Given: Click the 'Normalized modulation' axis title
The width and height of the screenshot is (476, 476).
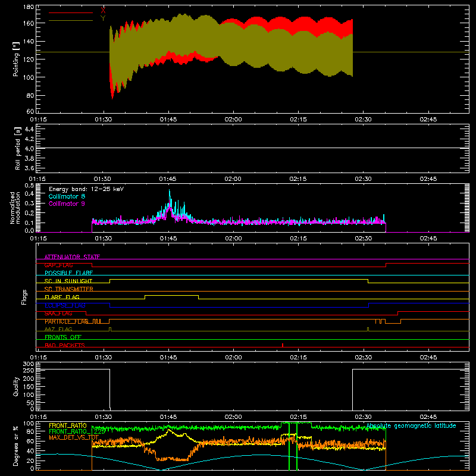Looking at the screenshot, I should 15,208.
